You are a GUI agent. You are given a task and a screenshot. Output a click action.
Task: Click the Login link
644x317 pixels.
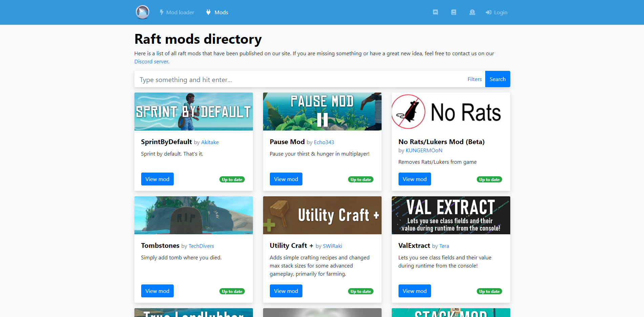[x=496, y=12]
